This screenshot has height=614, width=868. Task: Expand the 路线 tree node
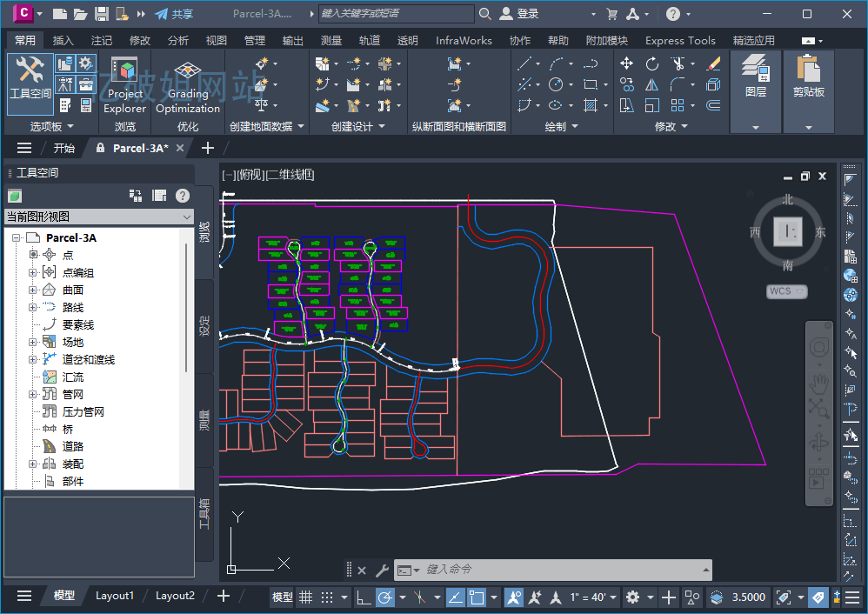click(33, 307)
